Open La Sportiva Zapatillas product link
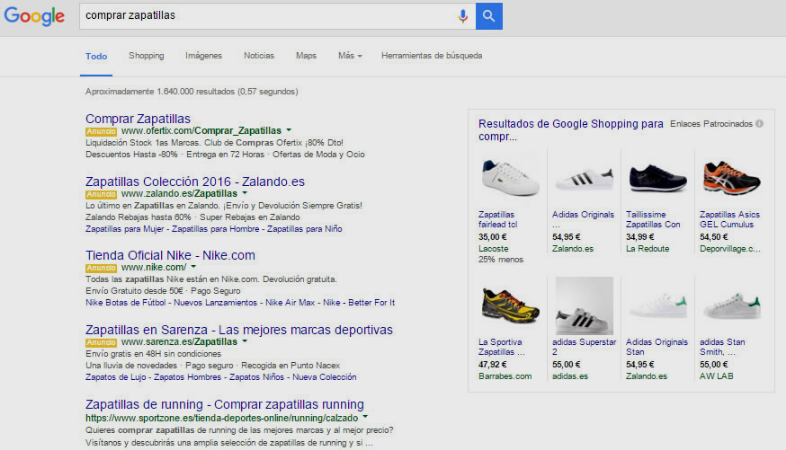This screenshot has height=450, width=786. pos(501,347)
